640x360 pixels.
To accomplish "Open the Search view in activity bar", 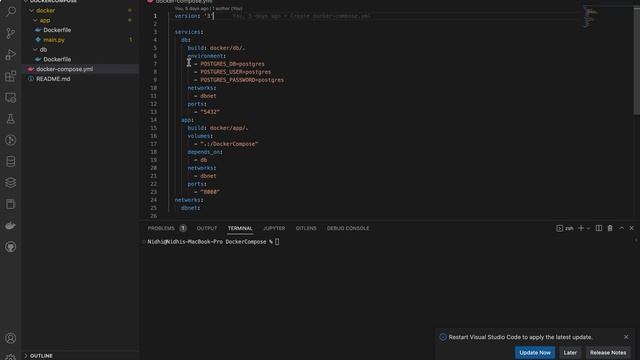I will (11, 11).
